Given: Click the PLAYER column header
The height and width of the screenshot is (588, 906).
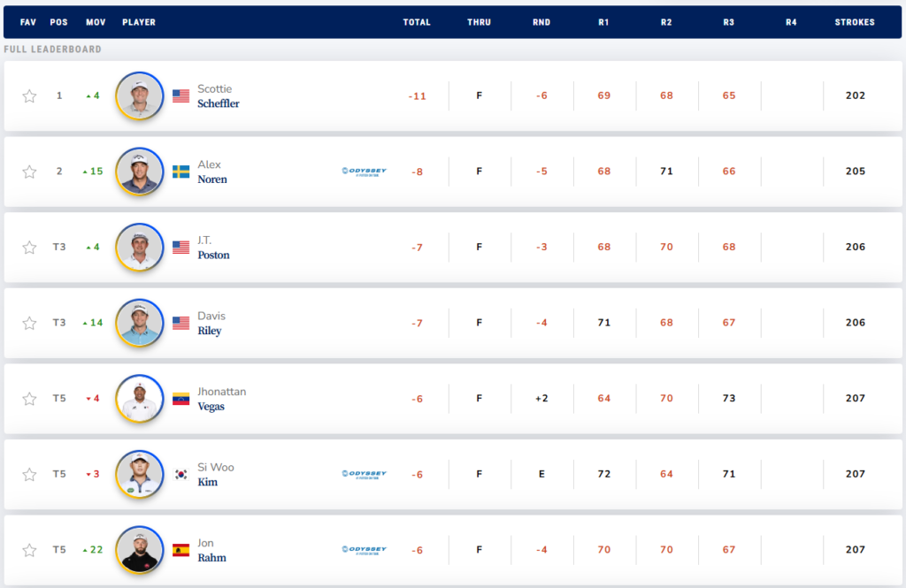Looking at the screenshot, I should click(139, 22).
